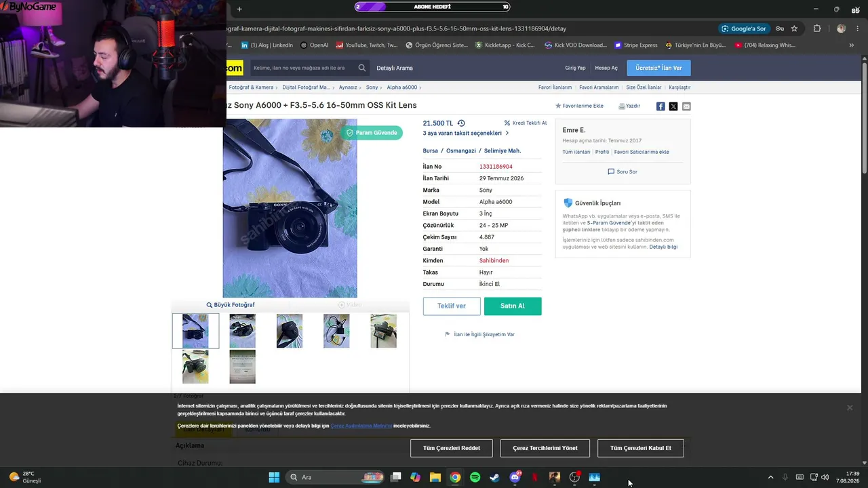Click the Teklif ver button

coord(452,306)
